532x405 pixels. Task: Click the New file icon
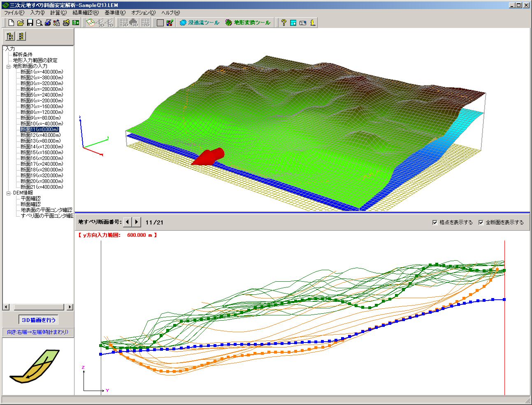(12, 23)
